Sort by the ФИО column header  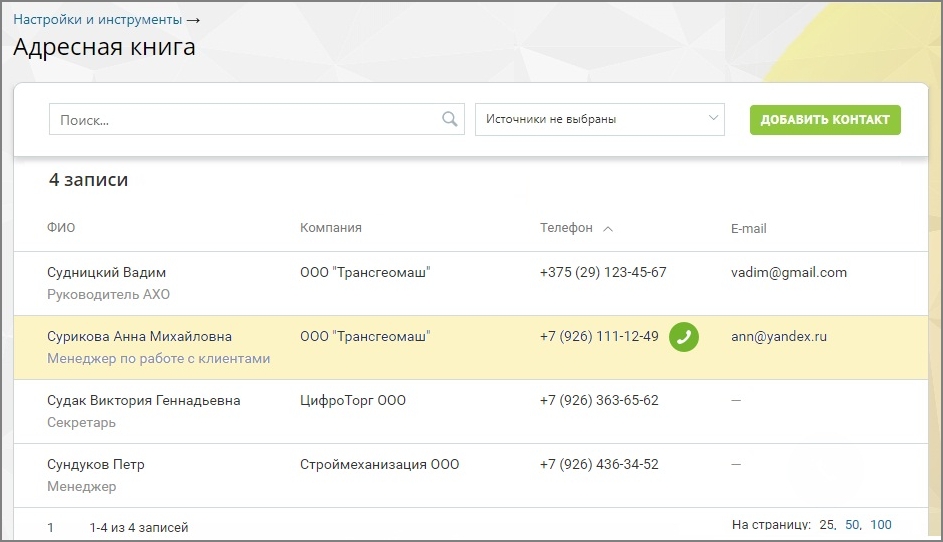pyautogui.click(x=61, y=228)
